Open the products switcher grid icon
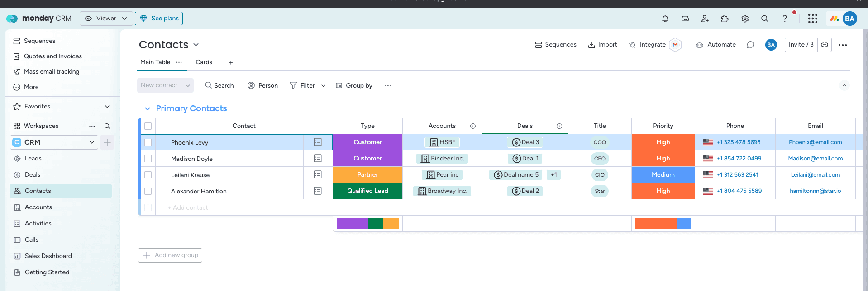This screenshot has width=868, height=291. pos(812,19)
